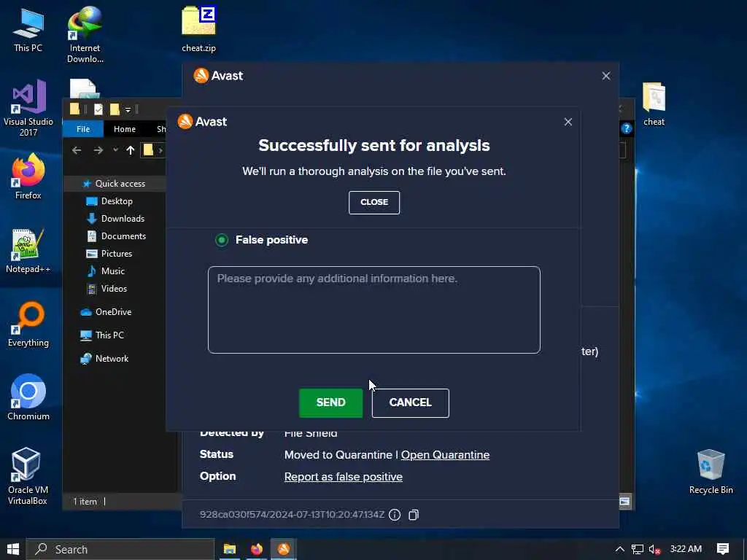Select Oracle VM VirtualBox desktop shortcut

[28, 476]
